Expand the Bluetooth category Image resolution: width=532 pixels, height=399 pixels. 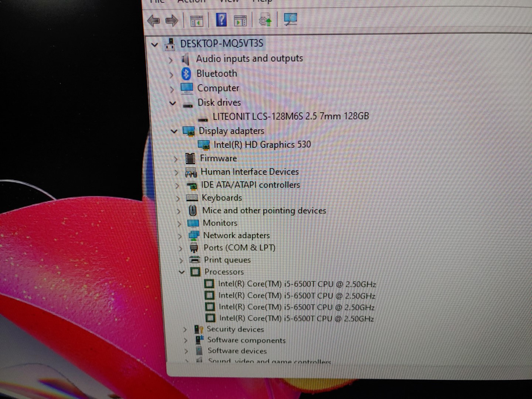click(x=171, y=75)
